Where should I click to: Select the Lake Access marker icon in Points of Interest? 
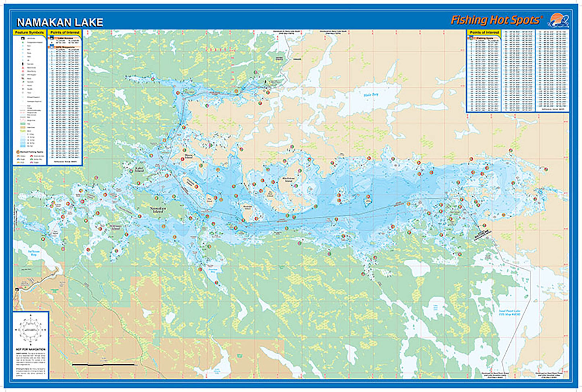coord(52,38)
